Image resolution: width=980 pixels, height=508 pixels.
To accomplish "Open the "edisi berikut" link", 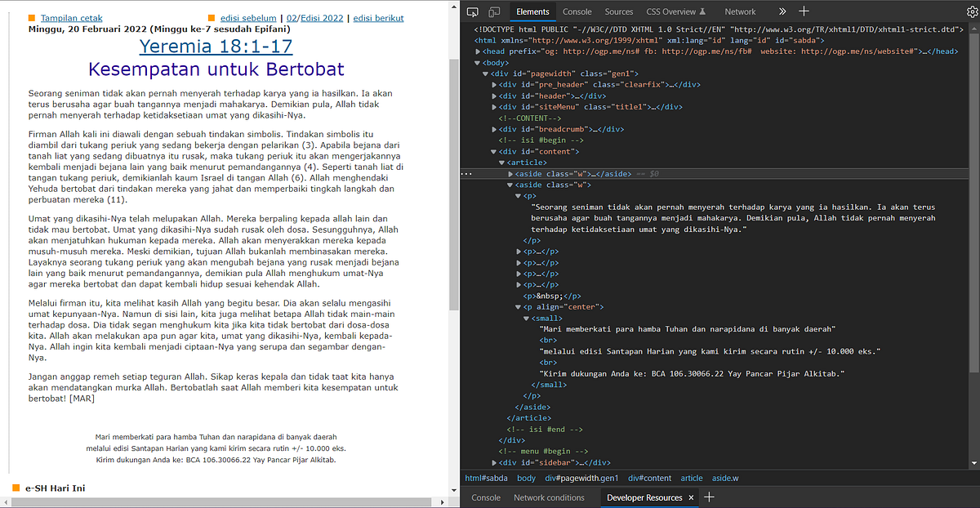I will coord(378,17).
